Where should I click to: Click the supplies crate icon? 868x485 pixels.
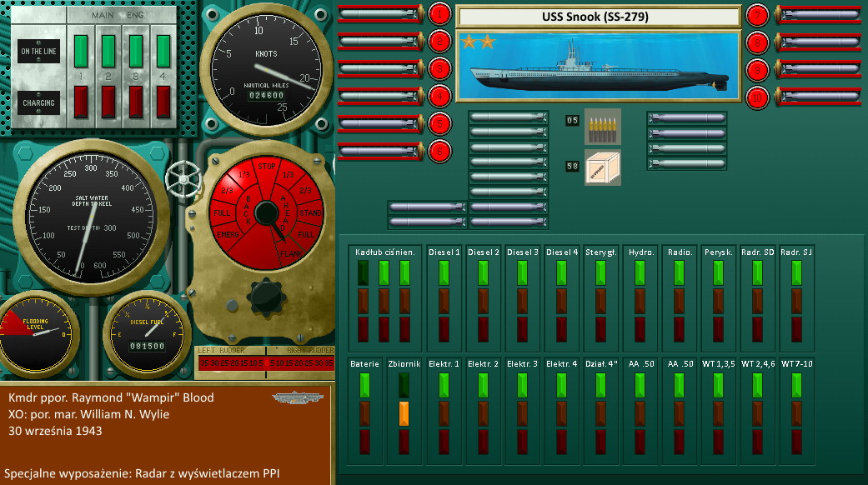pos(602,167)
